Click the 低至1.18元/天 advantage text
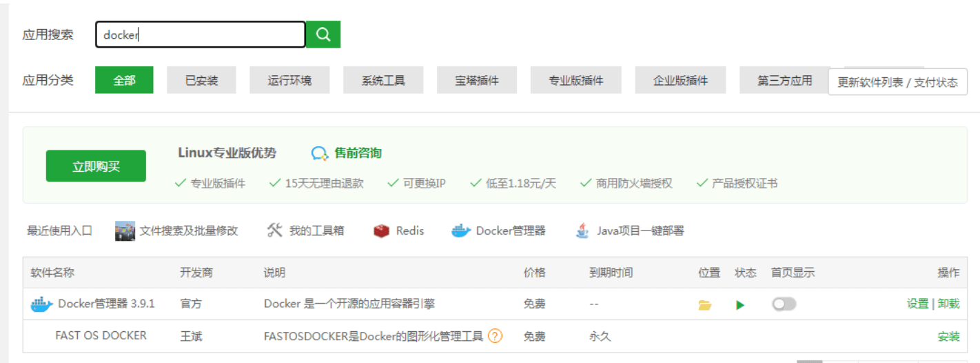 (x=521, y=184)
